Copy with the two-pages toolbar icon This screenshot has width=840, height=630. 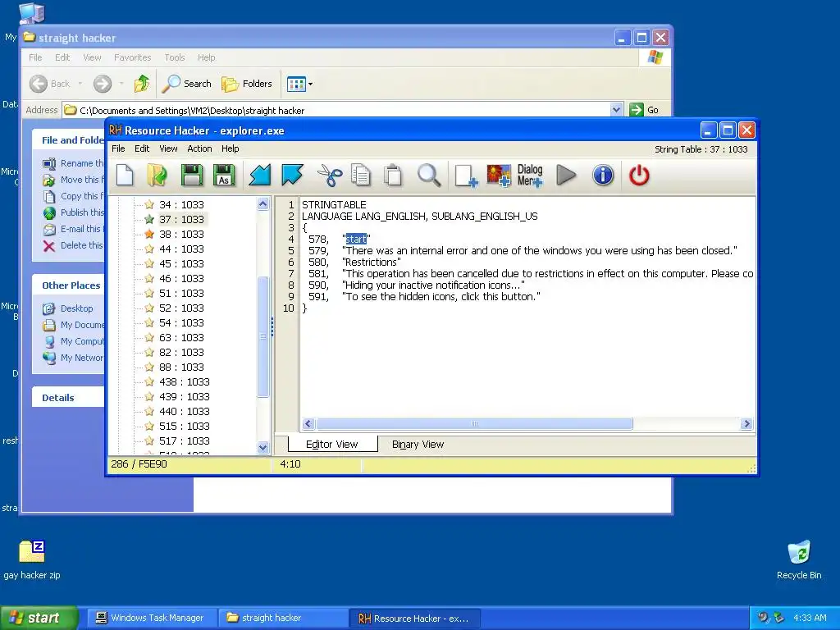[361, 176]
